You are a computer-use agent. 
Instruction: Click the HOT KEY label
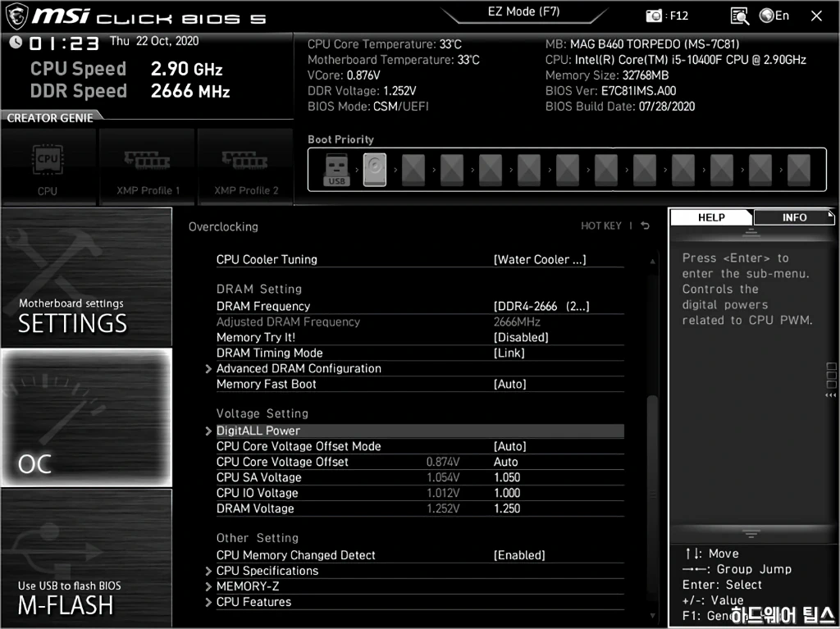point(601,226)
